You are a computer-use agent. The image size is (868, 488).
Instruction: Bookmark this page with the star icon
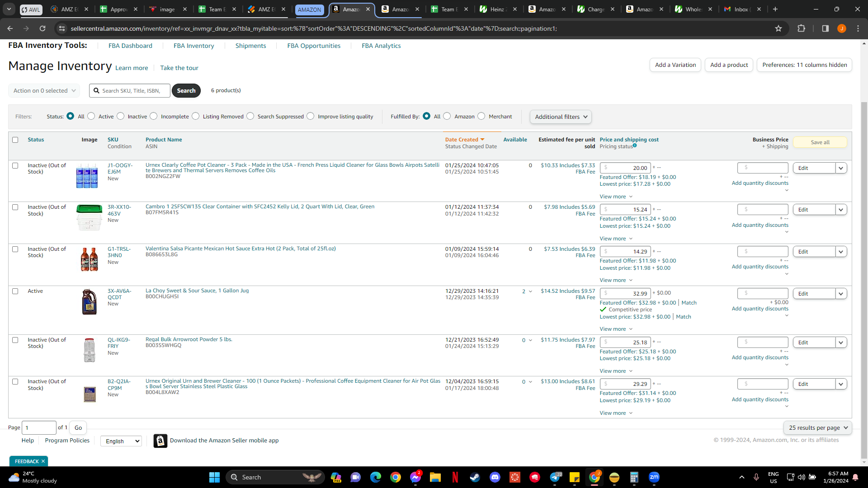(778, 28)
